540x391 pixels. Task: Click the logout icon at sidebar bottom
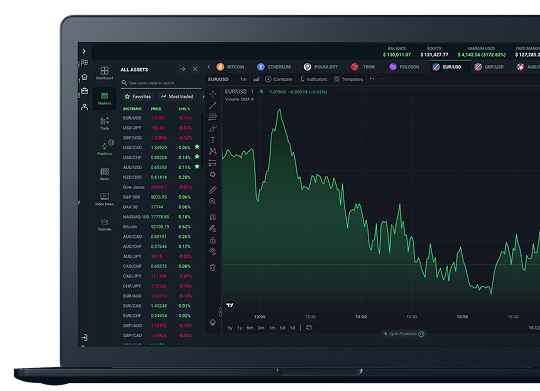84,337
